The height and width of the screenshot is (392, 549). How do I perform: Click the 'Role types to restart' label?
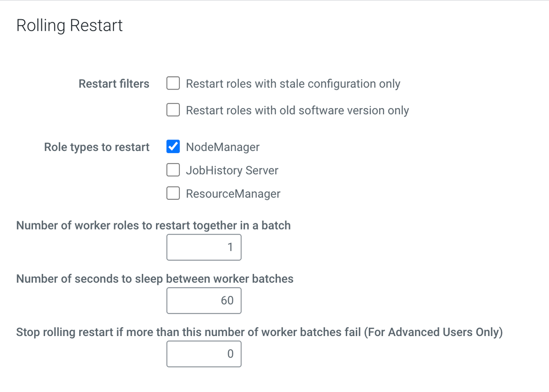click(x=97, y=147)
